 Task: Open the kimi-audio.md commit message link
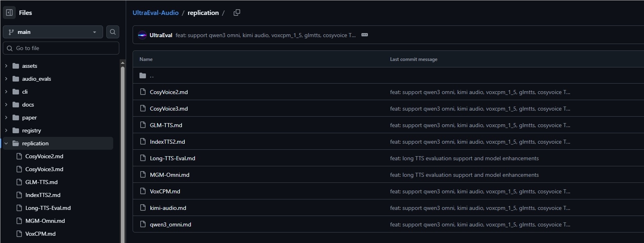click(x=480, y=208)
